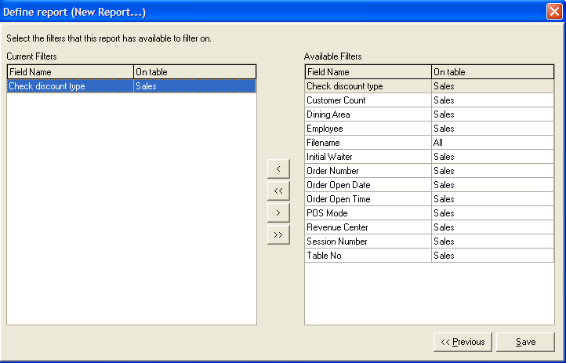Click the Sales cell beside Table No
Viewport: 566px width, 363px height.
click(493, 255)
